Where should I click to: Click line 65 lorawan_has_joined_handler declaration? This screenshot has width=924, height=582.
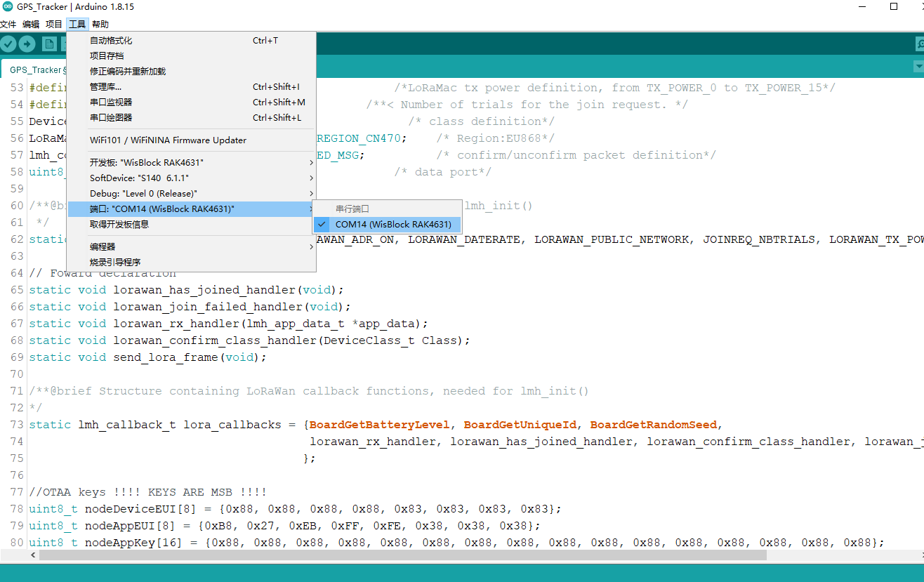tap(187, 290)
